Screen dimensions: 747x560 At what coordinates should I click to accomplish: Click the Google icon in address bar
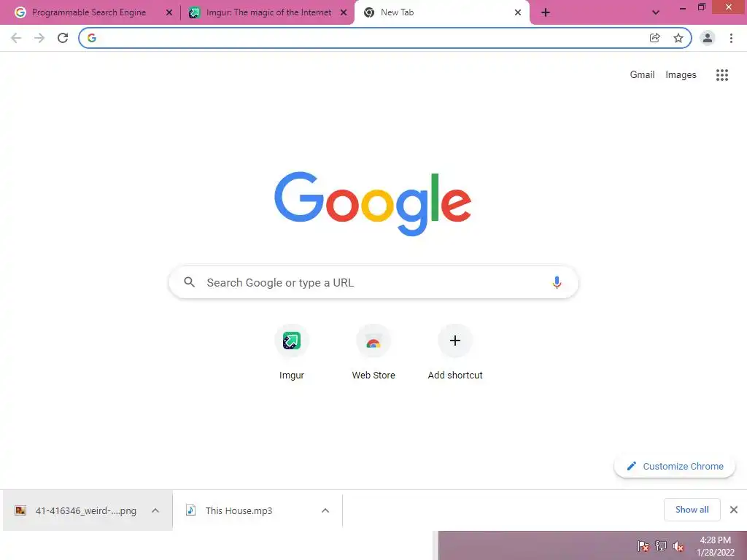tap(92, 38)
